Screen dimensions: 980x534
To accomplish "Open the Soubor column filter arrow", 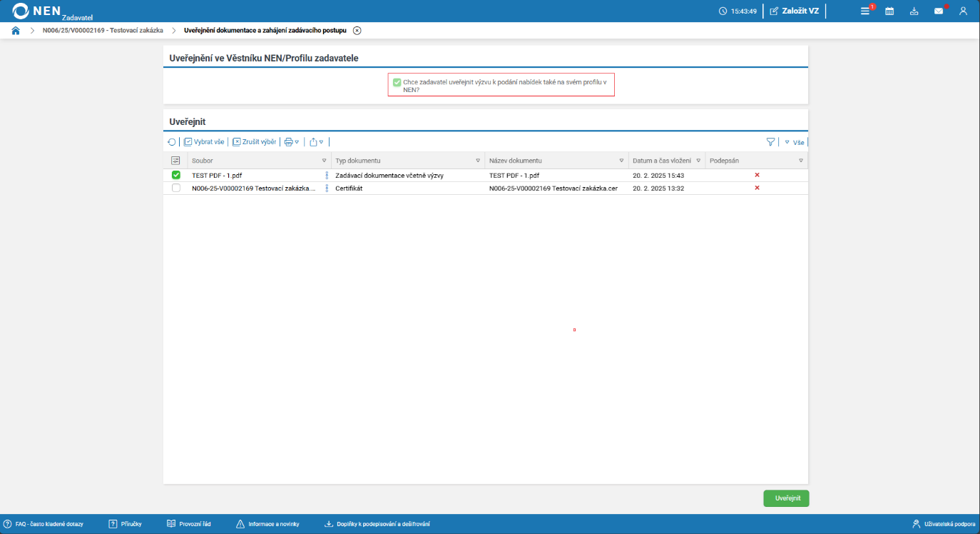I will (x=324, y=161).
